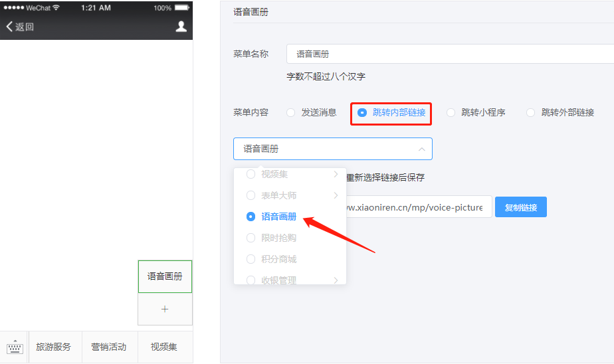This screenshot has height=364, width=614.
Task: Collapse the 语音画册 link dropdown
Action: [421, 149]
